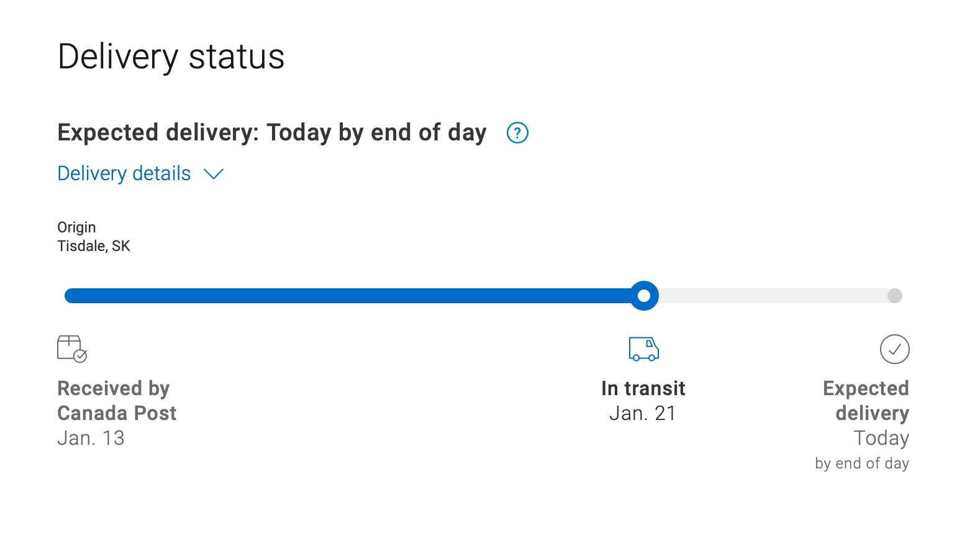Select the Tisdale, SK origin text

point(94,246)
